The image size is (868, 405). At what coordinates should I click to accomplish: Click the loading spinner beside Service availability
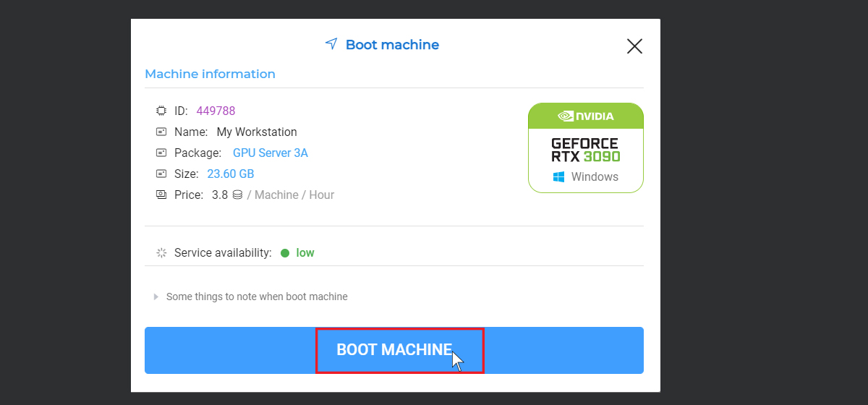(x=161, y=253)
